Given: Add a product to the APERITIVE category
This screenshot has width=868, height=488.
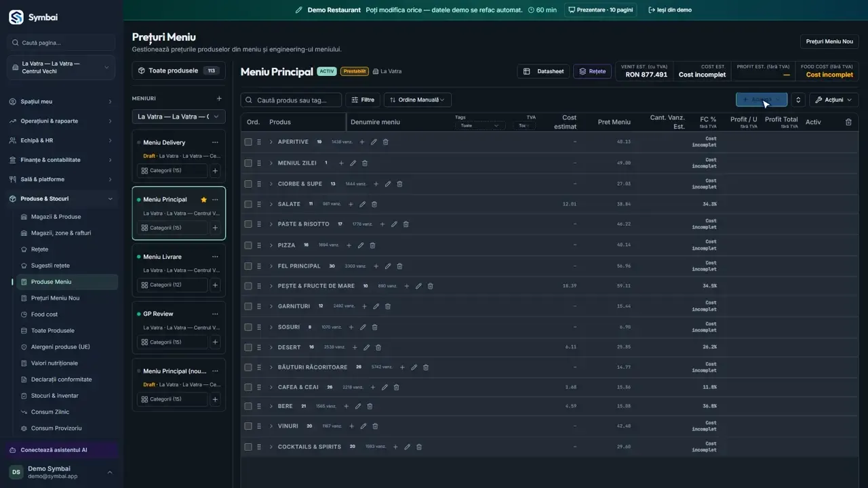Looking at the screenshot, I should coord(362,142).
